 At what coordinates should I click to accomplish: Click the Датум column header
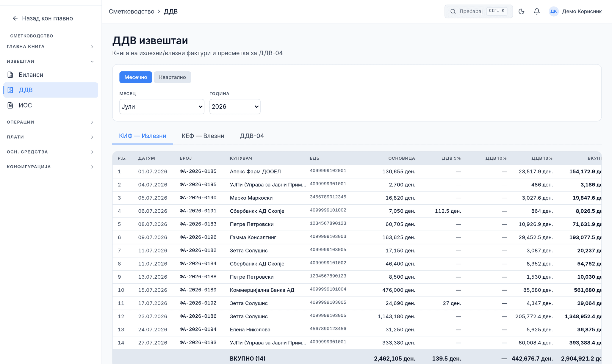click(146, 159)
